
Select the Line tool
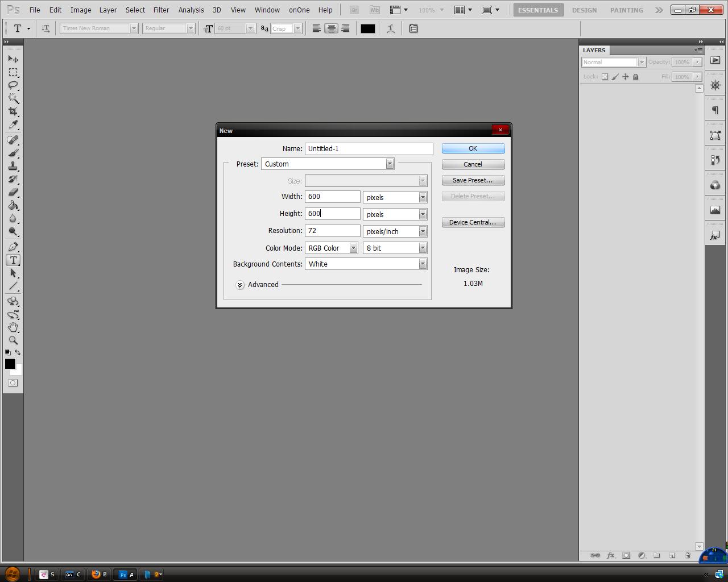(13, 286)
